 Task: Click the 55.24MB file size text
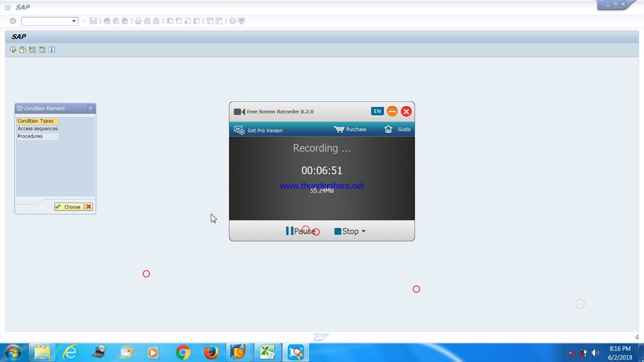point(322,191)
